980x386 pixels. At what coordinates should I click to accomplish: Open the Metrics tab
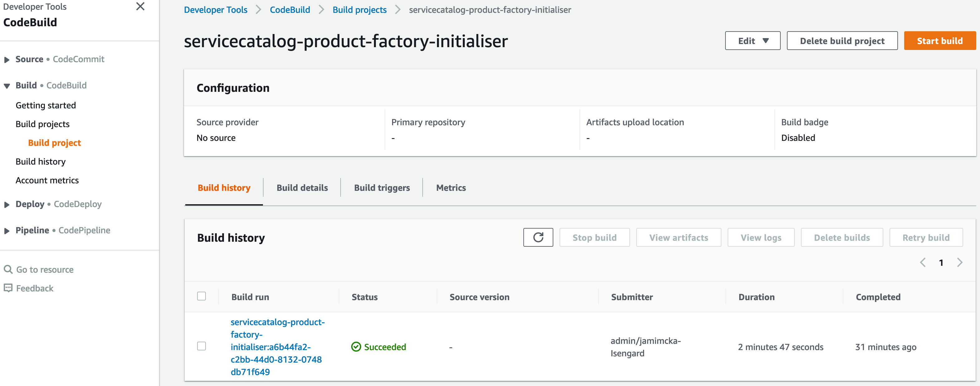[x=451, y=187]
